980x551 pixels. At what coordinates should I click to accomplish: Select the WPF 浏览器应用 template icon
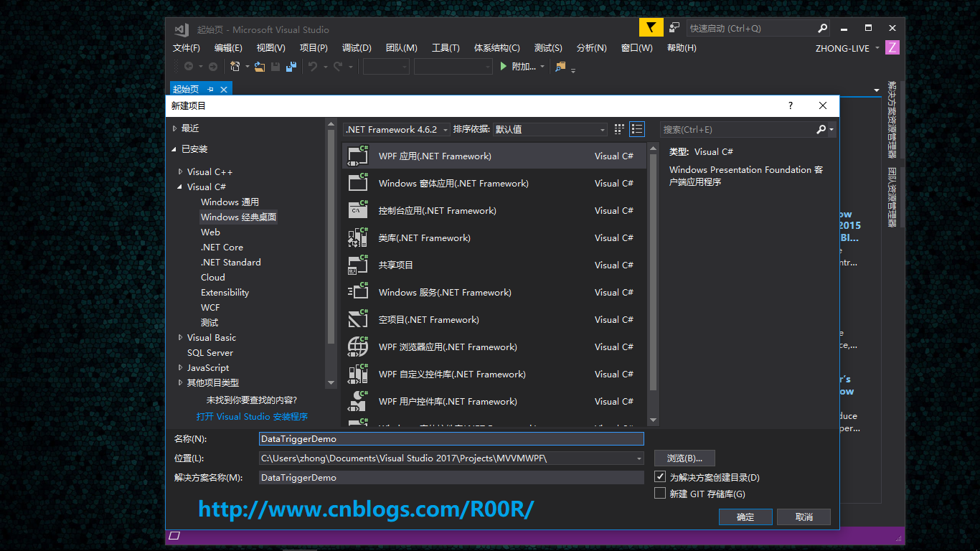[358, 347]
